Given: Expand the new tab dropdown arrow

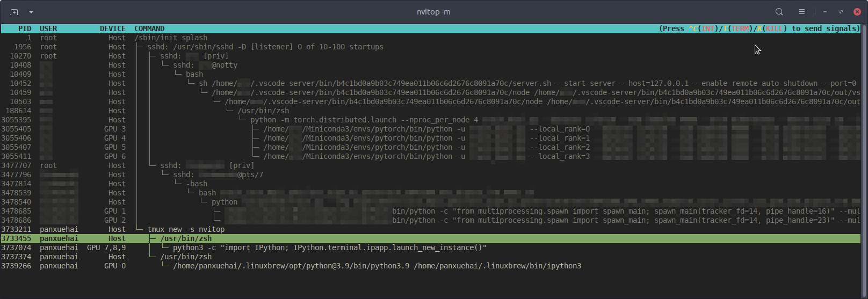Looking at the screenshot, I should pyautogui.click(x=31, y=12).
